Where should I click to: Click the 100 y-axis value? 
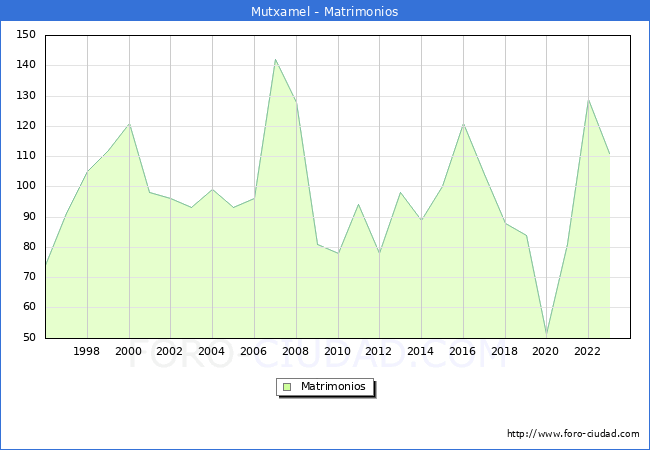(26, 186)
